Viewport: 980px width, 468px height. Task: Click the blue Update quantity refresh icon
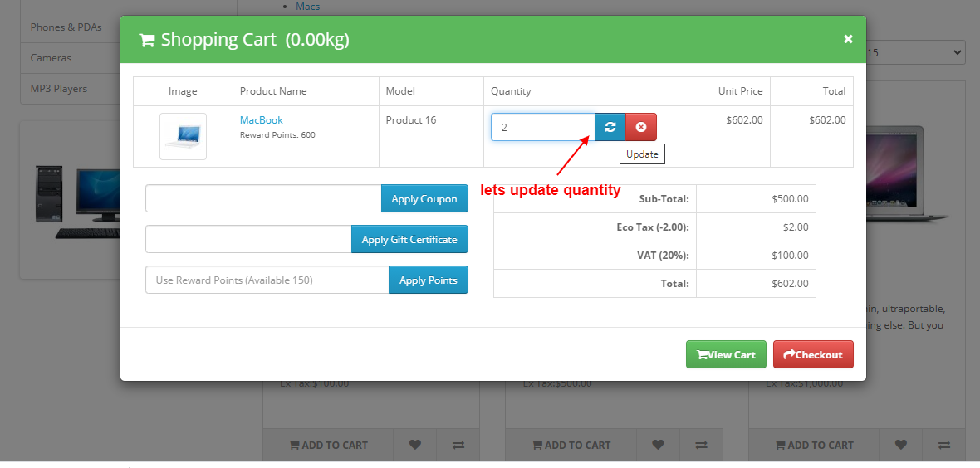click(610, 127)
